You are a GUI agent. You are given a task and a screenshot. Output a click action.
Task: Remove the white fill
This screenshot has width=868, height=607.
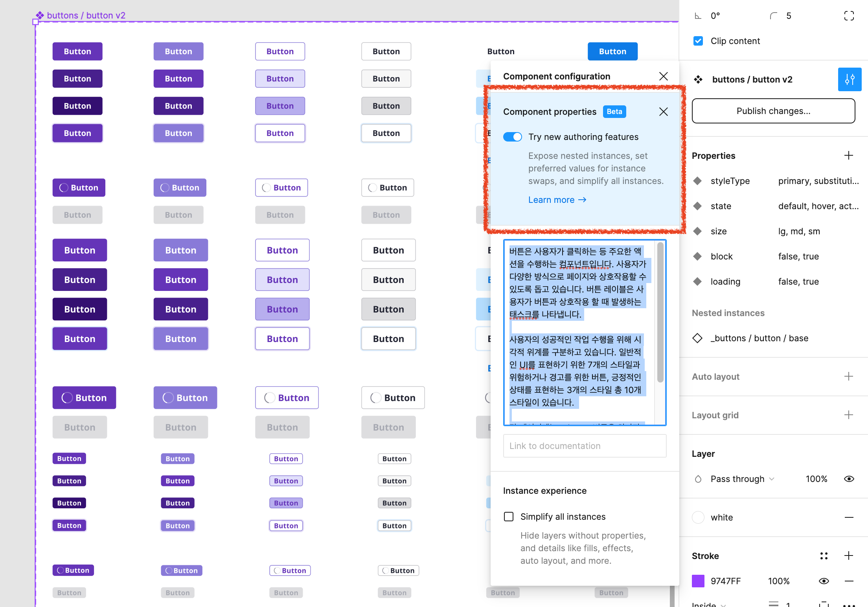[x=849, y=517]
